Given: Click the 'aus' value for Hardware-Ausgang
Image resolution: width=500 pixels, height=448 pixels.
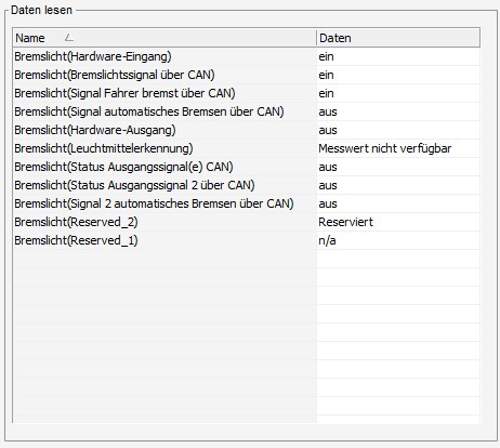Looking at the screenshot, I should [328, 130].
